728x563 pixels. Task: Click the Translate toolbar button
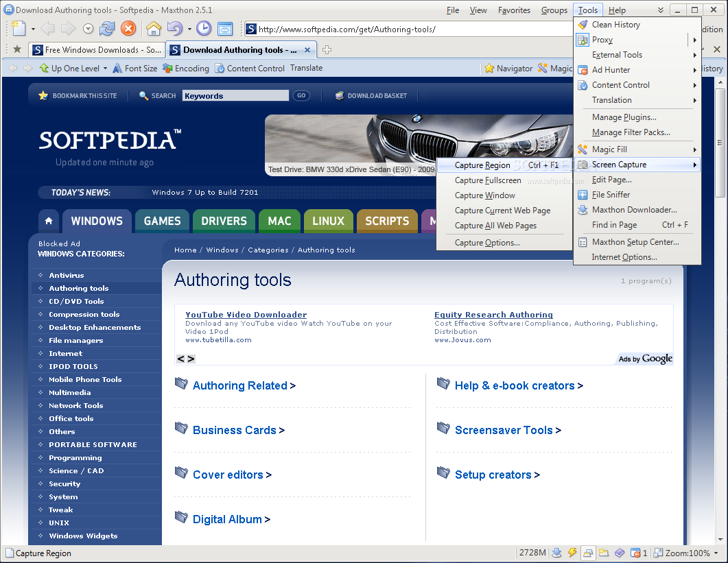click(x=307, y=68)
